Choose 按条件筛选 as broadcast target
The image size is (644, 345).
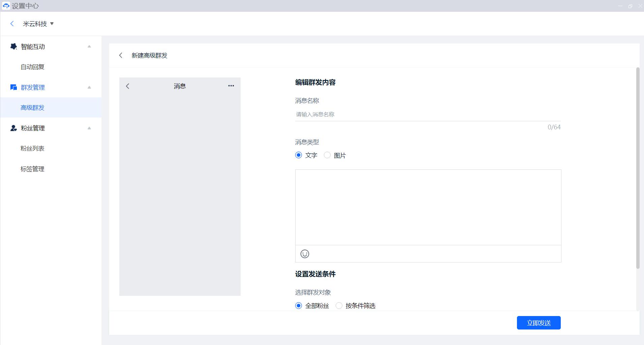coord(339,306)
